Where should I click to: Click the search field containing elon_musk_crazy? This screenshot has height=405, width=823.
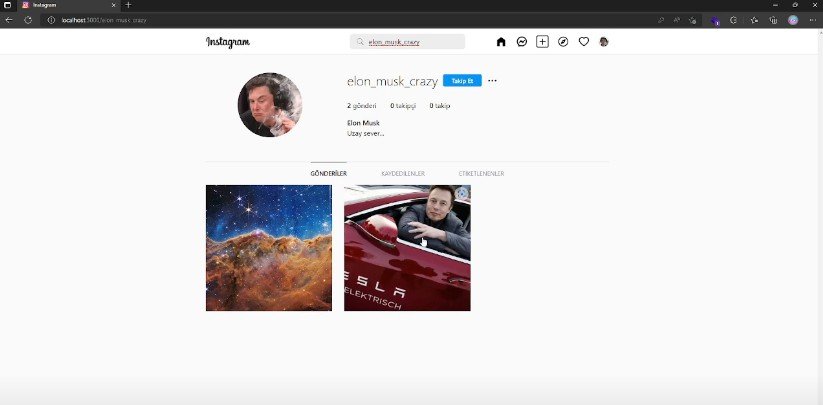tap(407, 41)
